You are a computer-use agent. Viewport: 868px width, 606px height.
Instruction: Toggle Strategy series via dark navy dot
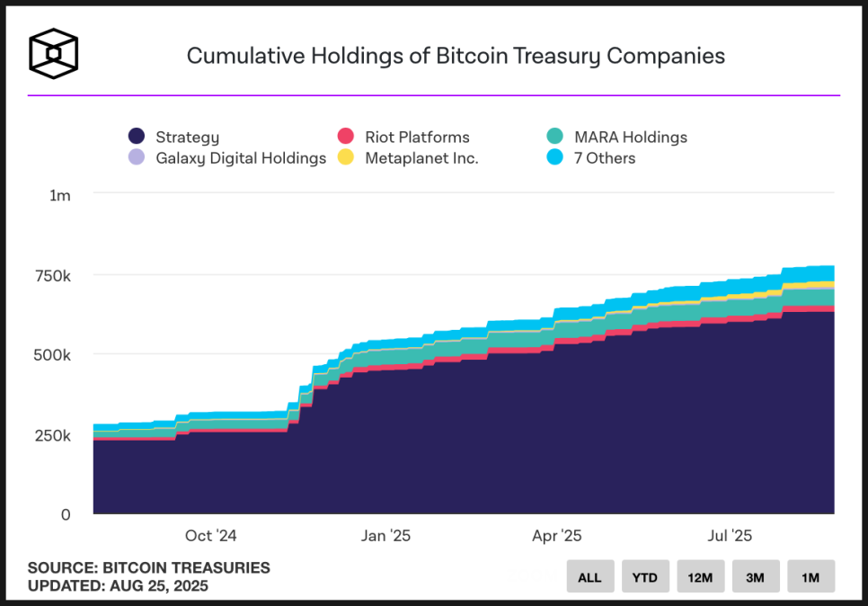(x=137, y=136)
